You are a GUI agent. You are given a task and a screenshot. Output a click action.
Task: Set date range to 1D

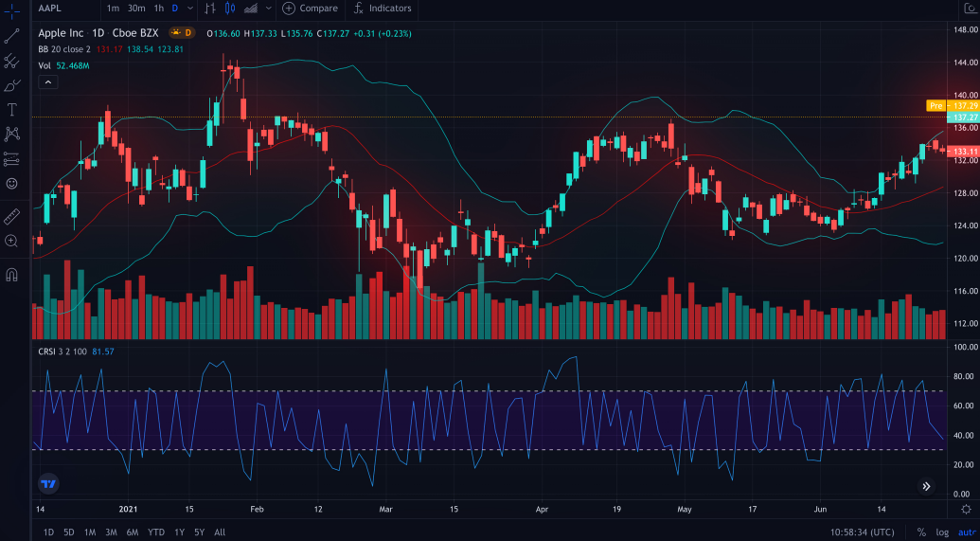[48, 532]
